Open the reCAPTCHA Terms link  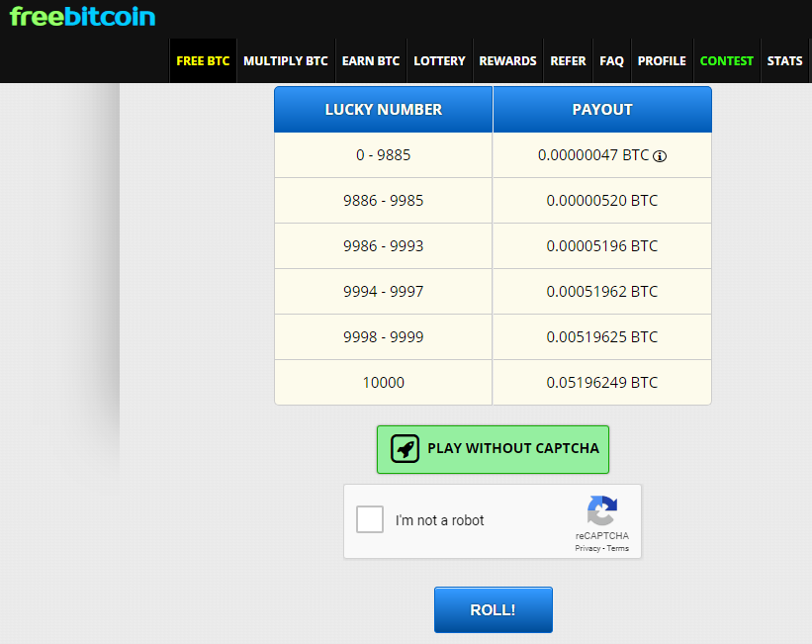(618, 548)
